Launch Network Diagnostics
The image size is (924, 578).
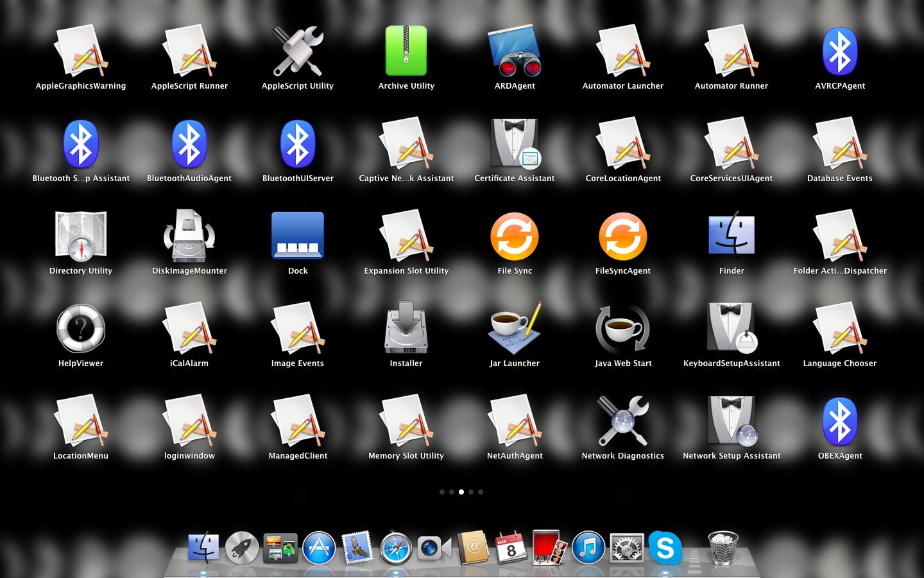tap(623, 421)
